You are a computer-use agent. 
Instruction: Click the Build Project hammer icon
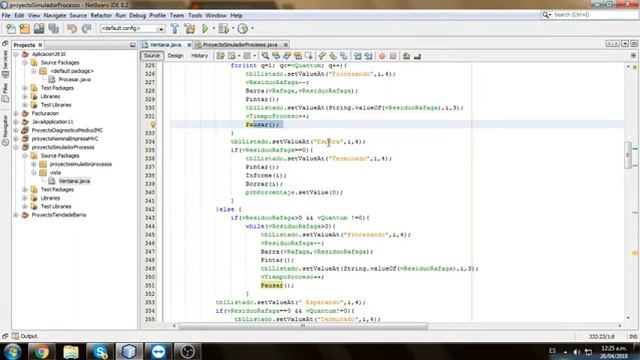(175, 29)
